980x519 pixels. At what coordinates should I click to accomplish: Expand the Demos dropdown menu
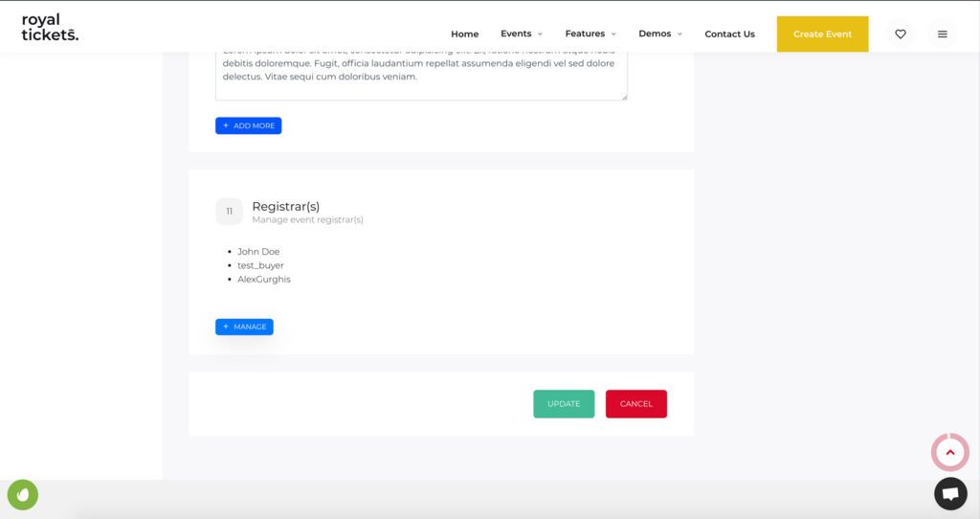tap(660, 34)
